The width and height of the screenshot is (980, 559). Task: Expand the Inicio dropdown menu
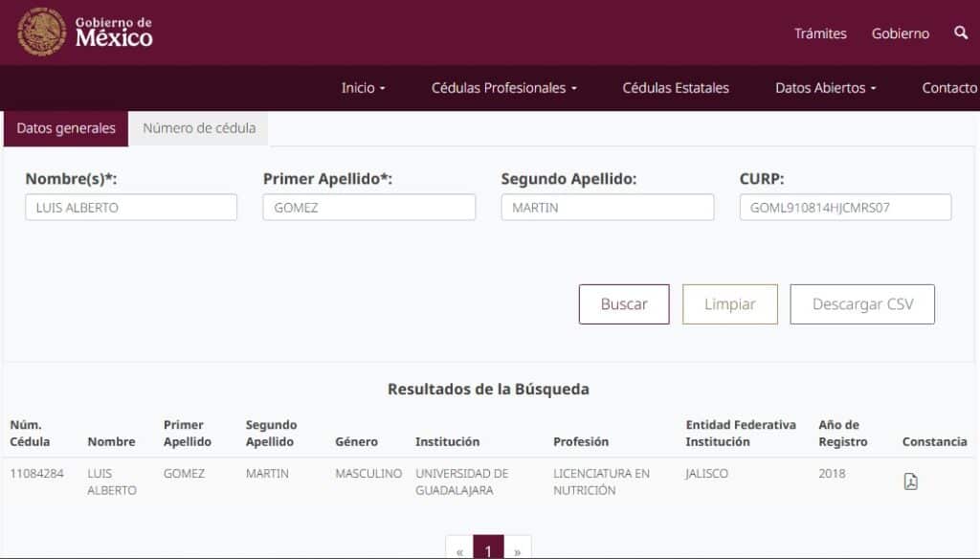tap(363, 88)
